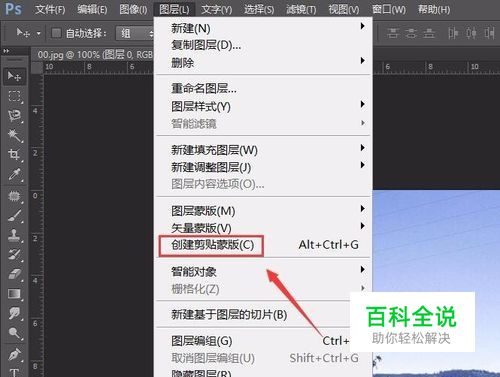Screen dimensions: 500x377
Task: Open the 组 auto-select dropdown
Action: tap(135, 33)
